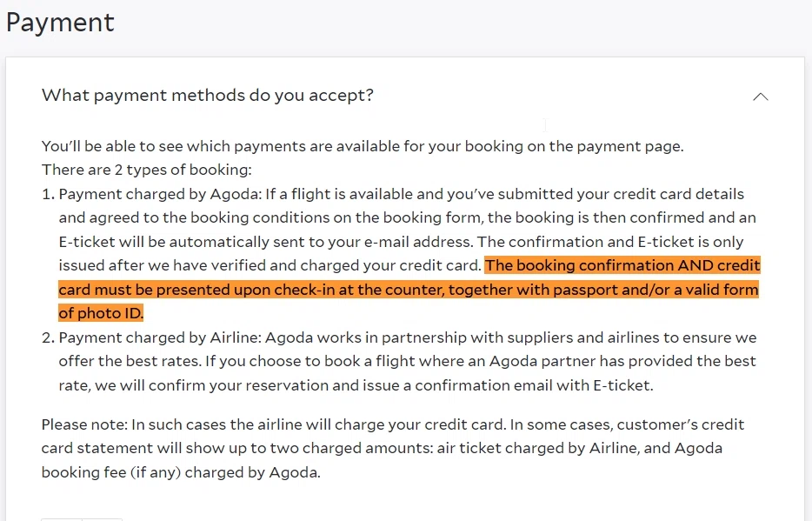Viewport: 812px width, 521px height.
Task: Click the thumbs-up feedback button at bottom
Action: pos(61,519)
